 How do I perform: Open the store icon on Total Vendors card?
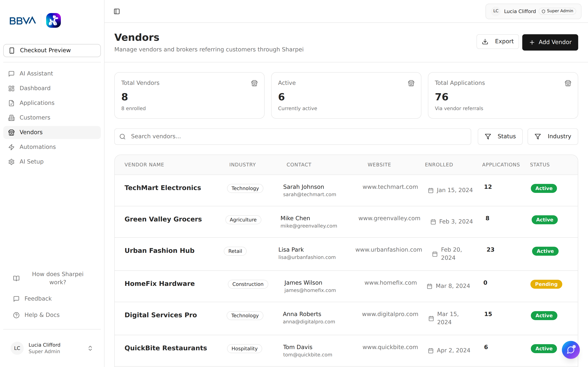pos(254,83)
